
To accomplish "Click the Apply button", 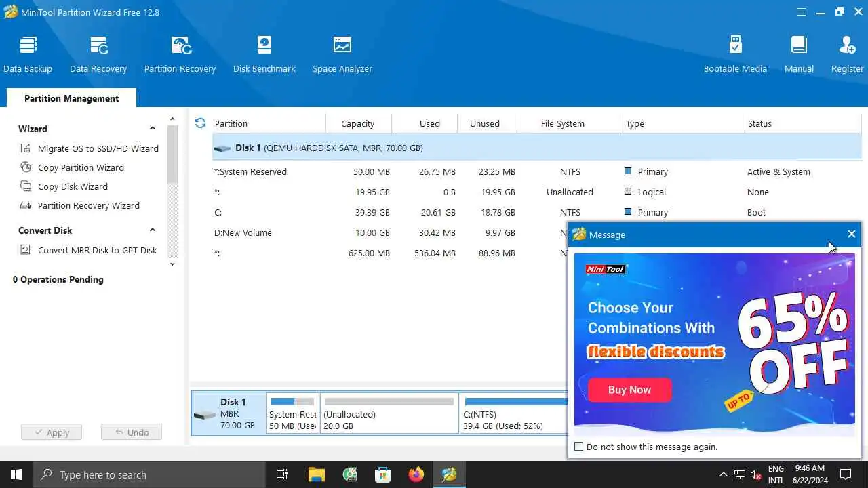I will [52, 432].
